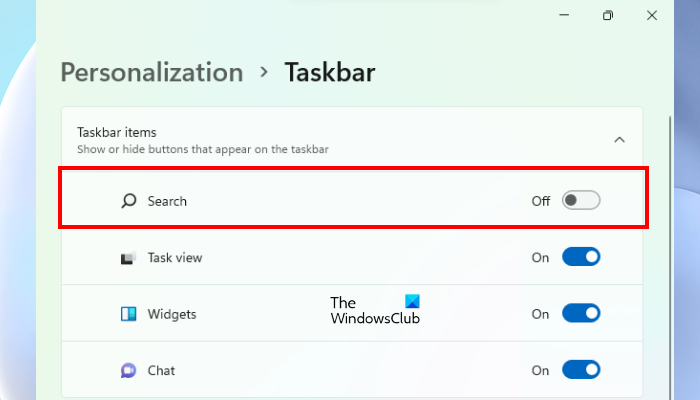Screen dimensions: 700x400
Task: Select the Task view row label
Action: tap(175, 258)
